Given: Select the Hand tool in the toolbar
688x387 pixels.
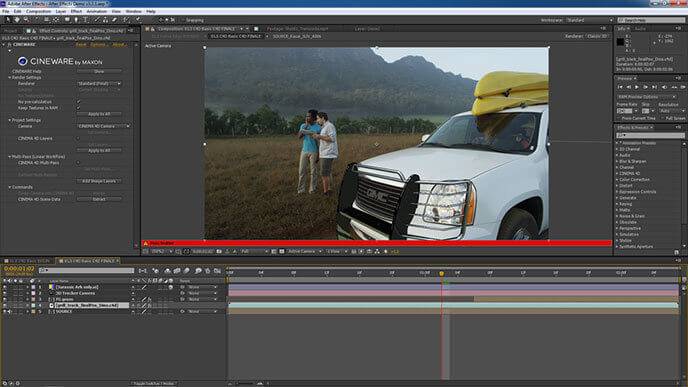Looking at the screenshot, I should (x=17, y=20).
